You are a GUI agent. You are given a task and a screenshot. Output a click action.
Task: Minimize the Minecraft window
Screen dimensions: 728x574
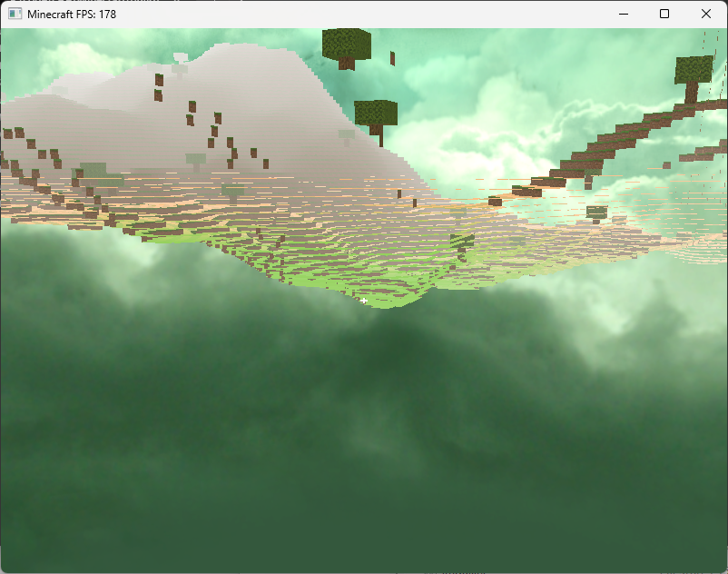point(623,14)
